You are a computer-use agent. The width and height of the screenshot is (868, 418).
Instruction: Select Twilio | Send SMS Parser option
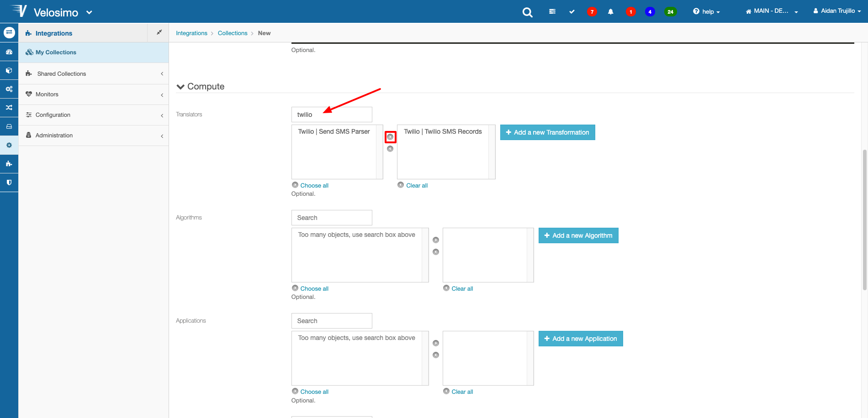[334, 131]
